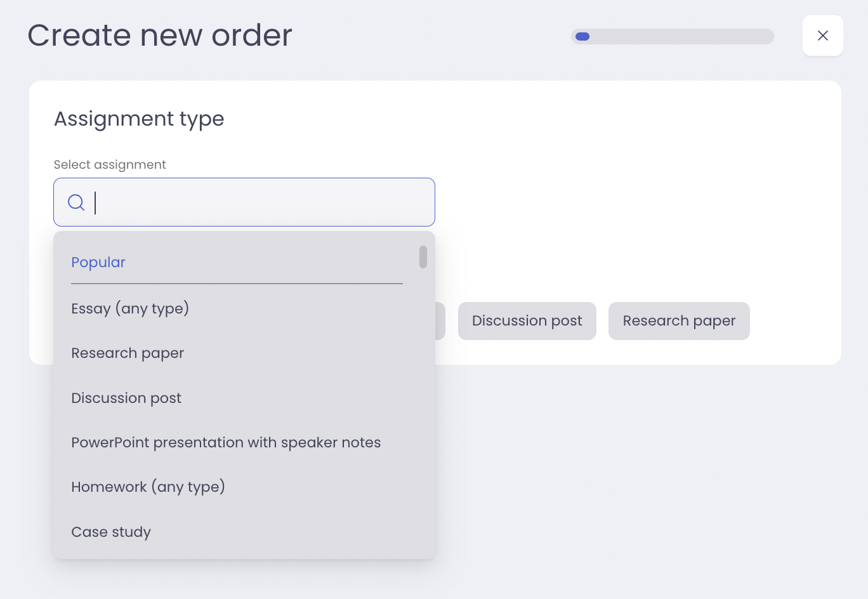Pick Case study from the list
Screen dimensions: 868x599
(111, 532)
